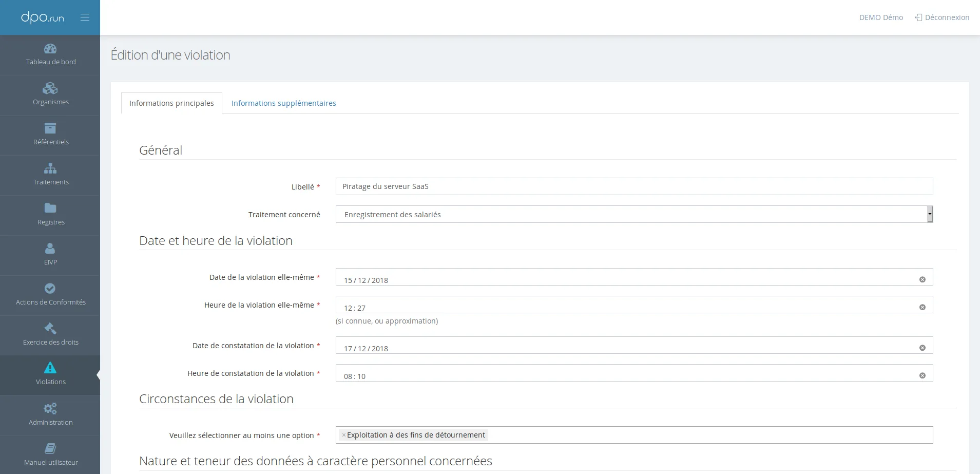The height and width of the screenshot is (474, 980).
Task: Open EIVP user icon
Action: pos(50,248)
